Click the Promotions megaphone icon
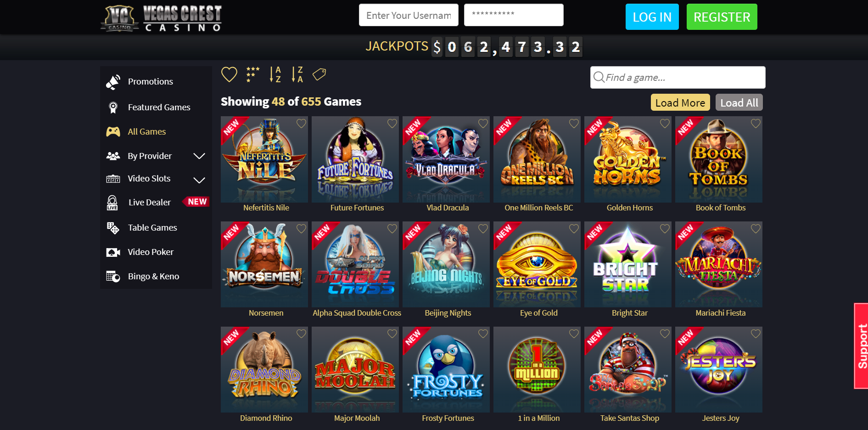This screenshot has height=430, width=868. point(113,82)
